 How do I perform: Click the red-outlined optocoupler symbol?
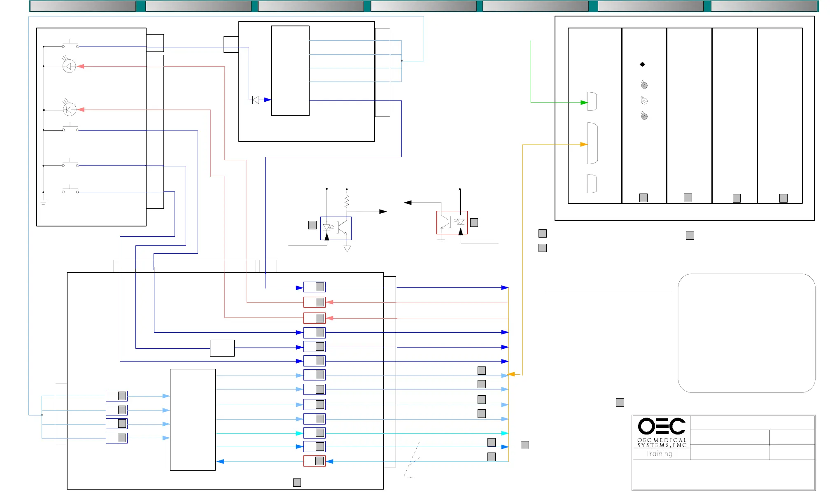pyautogui.click(x=452, y=222)
